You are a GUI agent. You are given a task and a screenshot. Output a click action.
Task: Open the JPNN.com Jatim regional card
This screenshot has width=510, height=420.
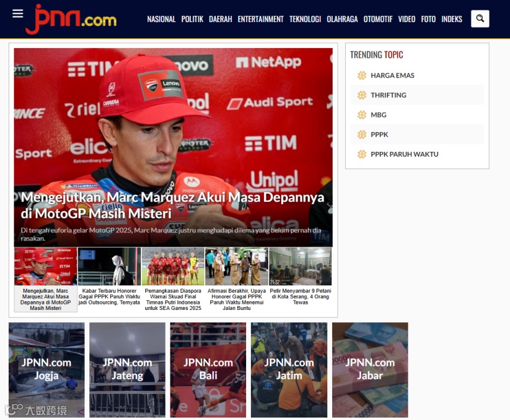[x=289, y=370]
